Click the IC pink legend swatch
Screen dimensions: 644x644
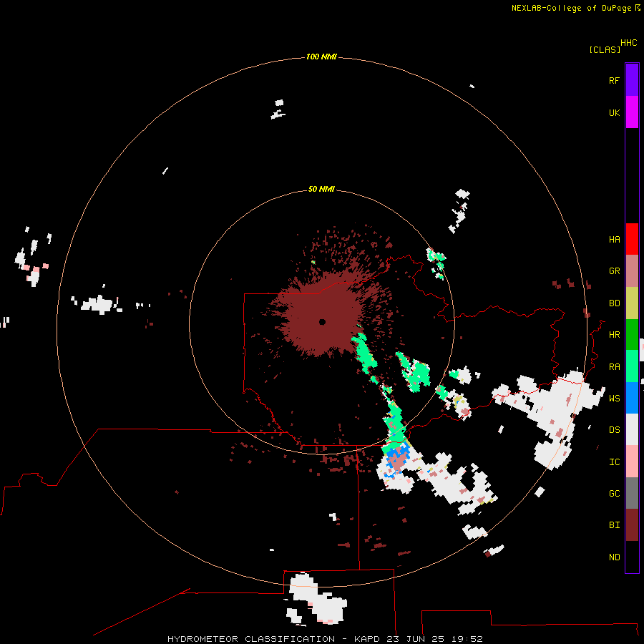pyautogui.click(x=632, y=462)
